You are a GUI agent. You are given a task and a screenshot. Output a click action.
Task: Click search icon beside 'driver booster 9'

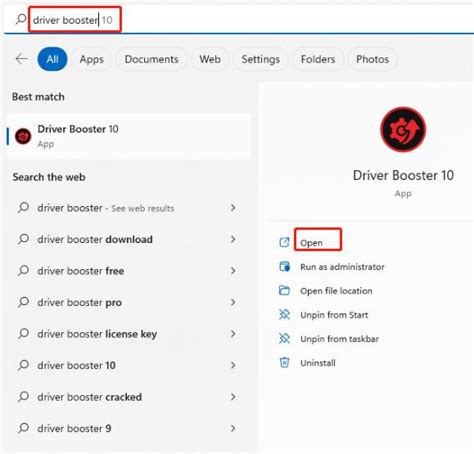[24, 428]
